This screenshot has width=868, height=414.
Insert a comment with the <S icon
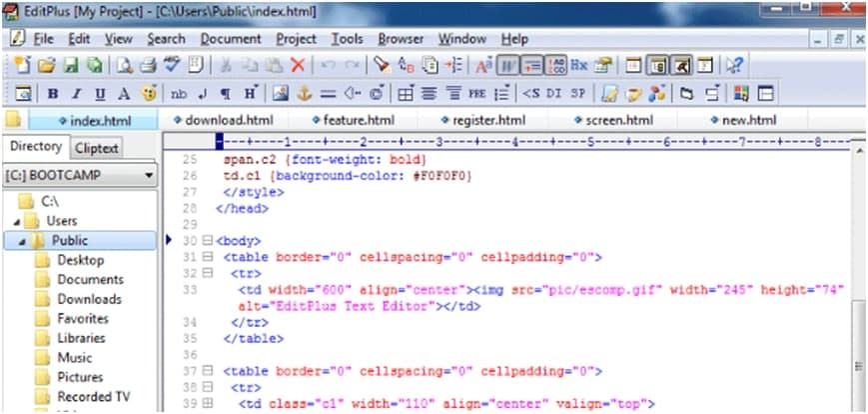(x=531, y=94)
